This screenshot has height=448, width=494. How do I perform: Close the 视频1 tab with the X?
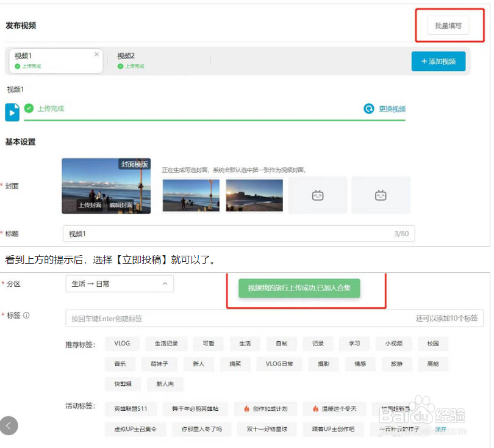tap(96, 54)
